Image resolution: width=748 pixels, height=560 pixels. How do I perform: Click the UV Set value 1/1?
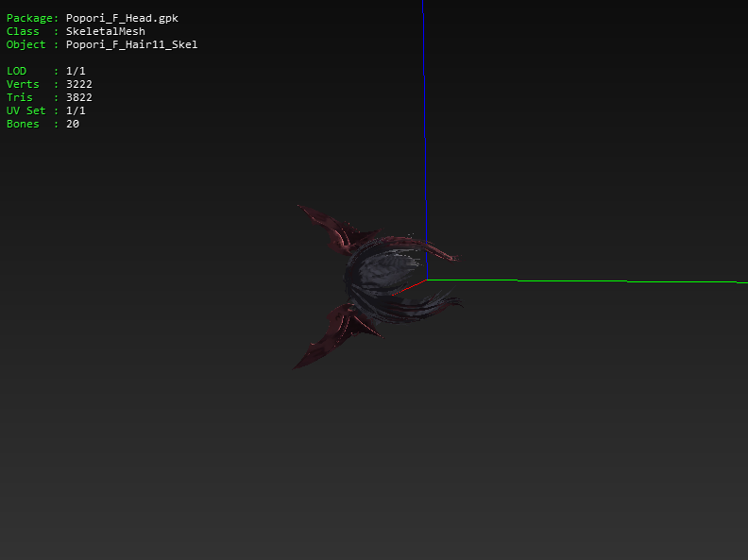(76, 110)
